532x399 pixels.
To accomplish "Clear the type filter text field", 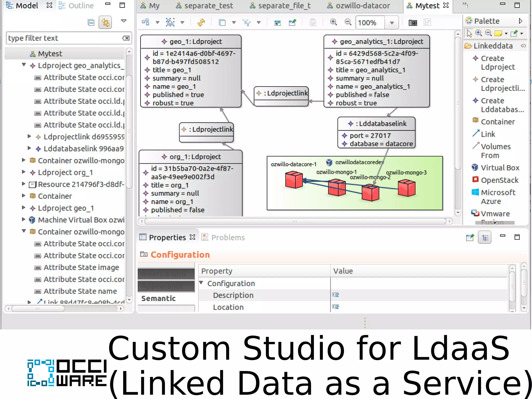I will pos(126,38).
